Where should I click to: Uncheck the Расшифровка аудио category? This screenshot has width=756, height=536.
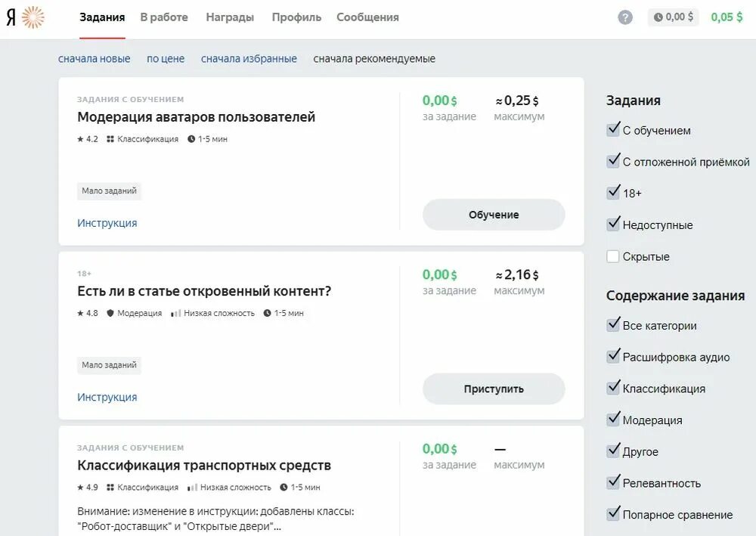click(x=613, y=356)
